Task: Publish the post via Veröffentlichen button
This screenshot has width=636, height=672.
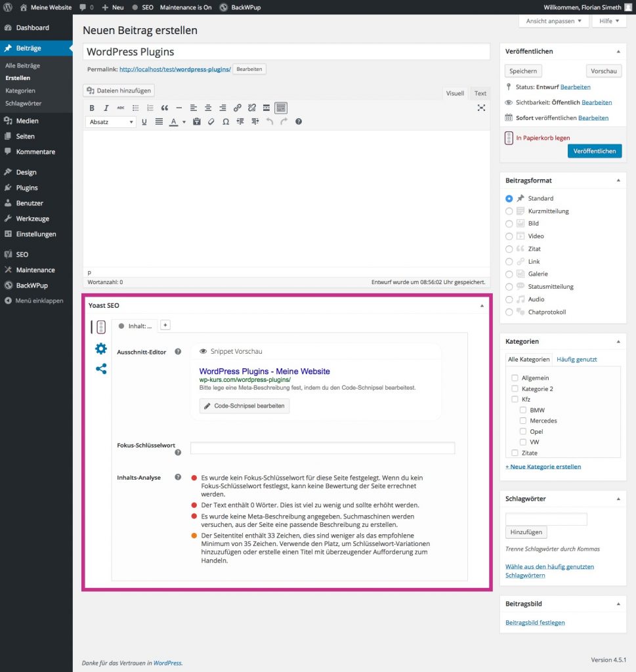Action: coord(594,150)
